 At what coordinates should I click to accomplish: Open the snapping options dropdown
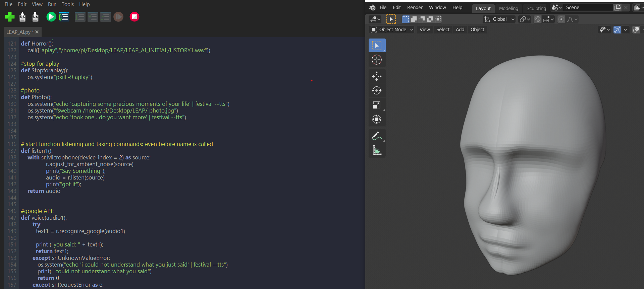click(548, 19)
